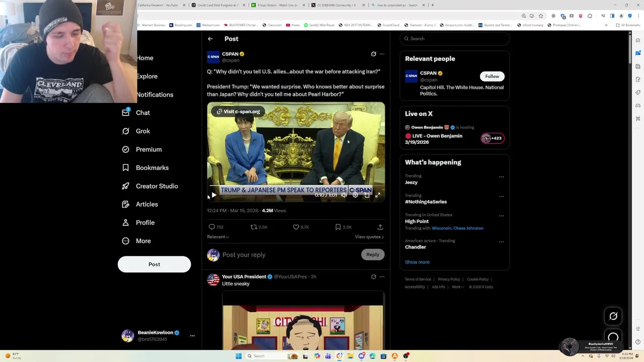Open the South Park image in the reply

[303, 321]
